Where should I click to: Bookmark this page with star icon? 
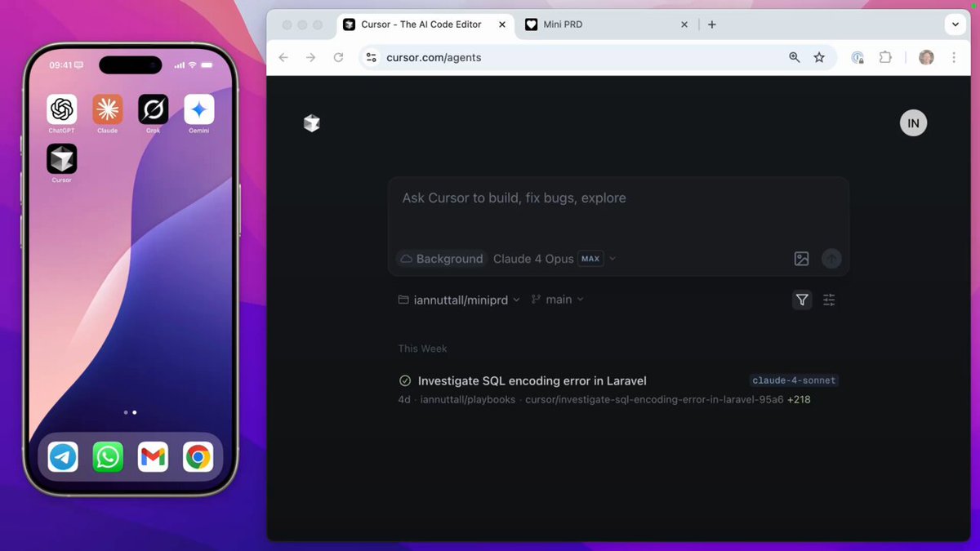(x=819, y=57)
